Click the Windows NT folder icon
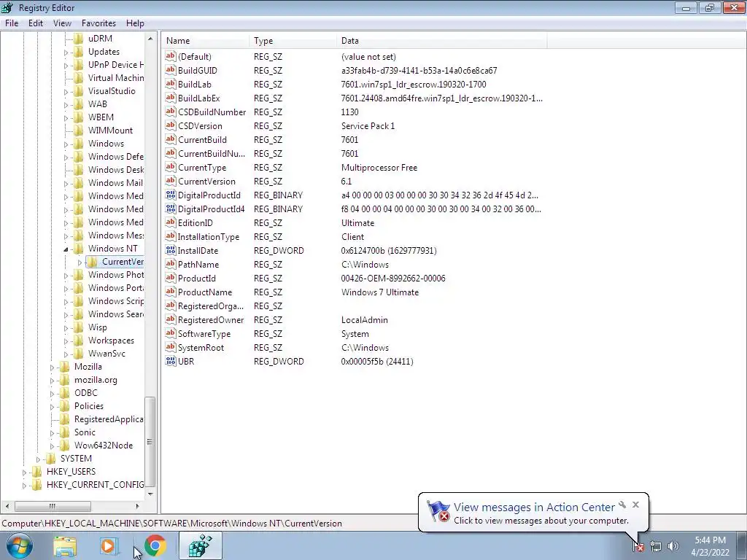The height and width of the screenshot is (560, 747). (x=79, y=249)
